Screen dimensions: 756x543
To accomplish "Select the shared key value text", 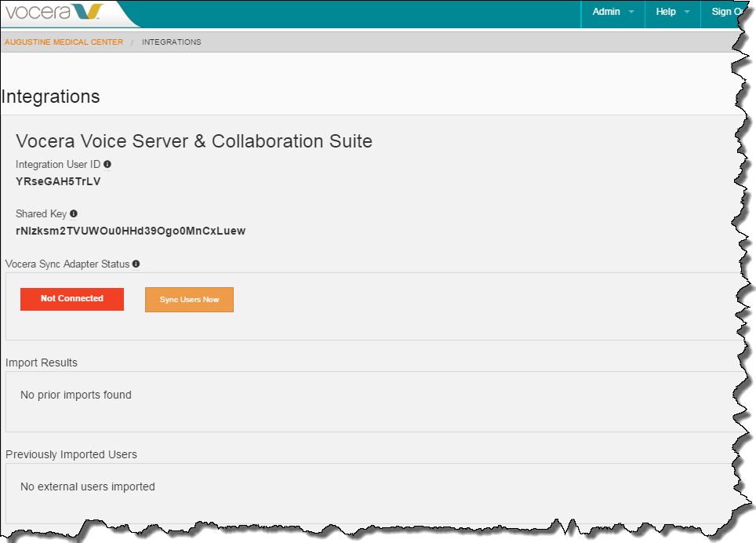I will [131, 231].
